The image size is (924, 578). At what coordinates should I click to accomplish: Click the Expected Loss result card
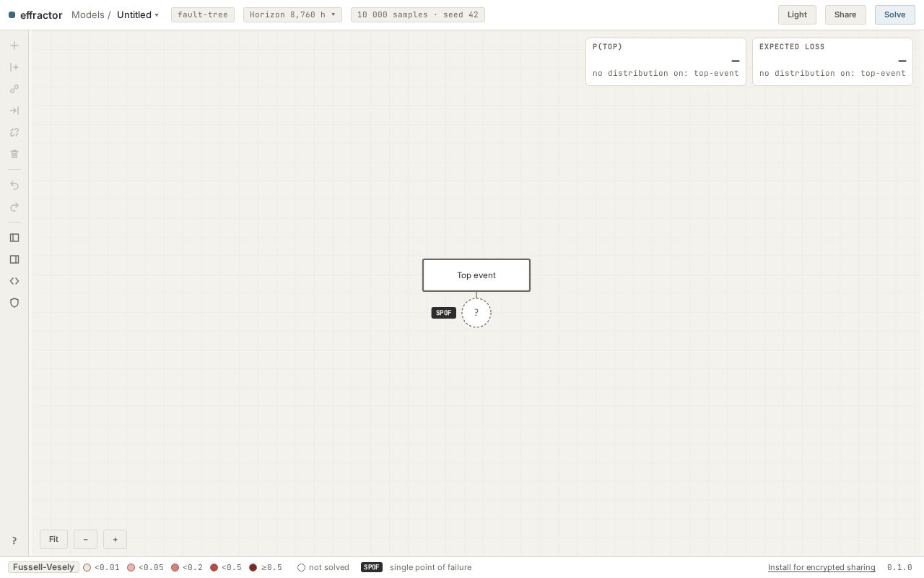832,61
